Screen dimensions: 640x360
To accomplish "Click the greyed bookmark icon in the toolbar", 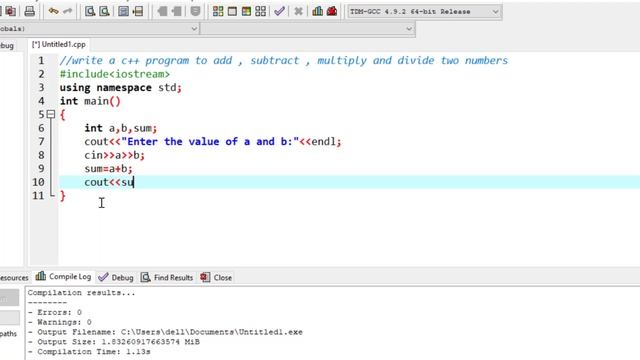I will point(196,11).
